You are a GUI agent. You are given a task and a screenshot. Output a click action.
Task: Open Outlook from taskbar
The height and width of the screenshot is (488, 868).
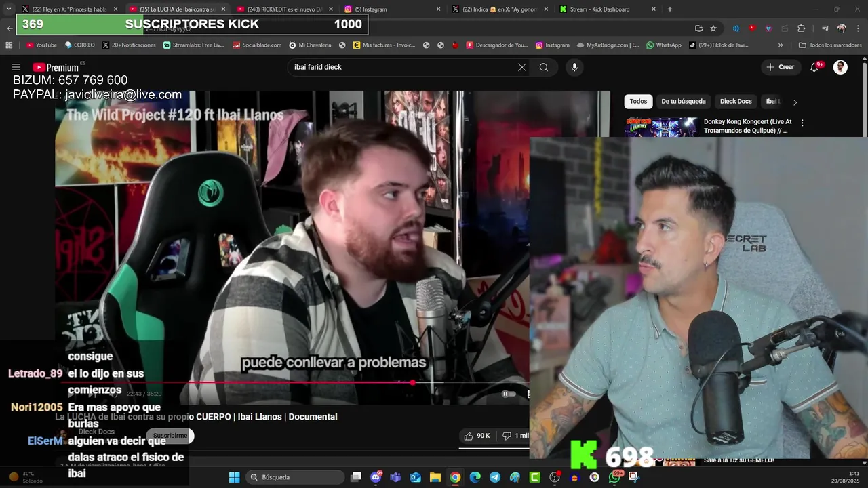coord(415,477)
